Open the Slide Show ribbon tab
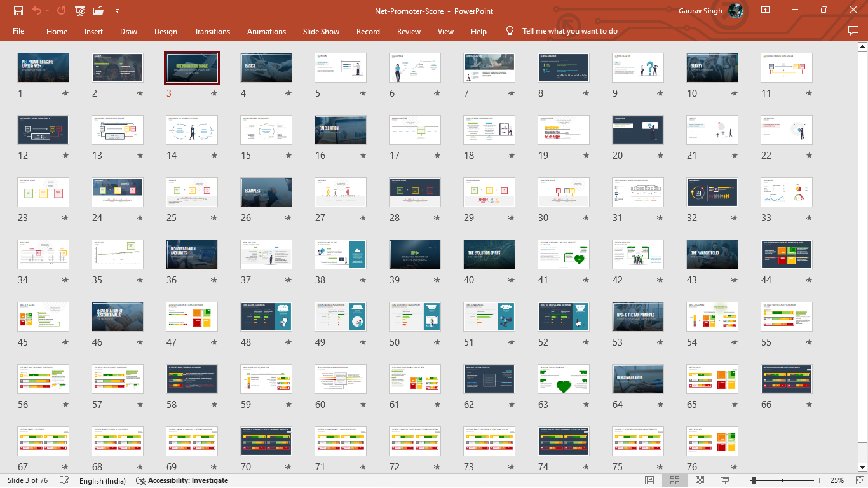 point(321,31)
